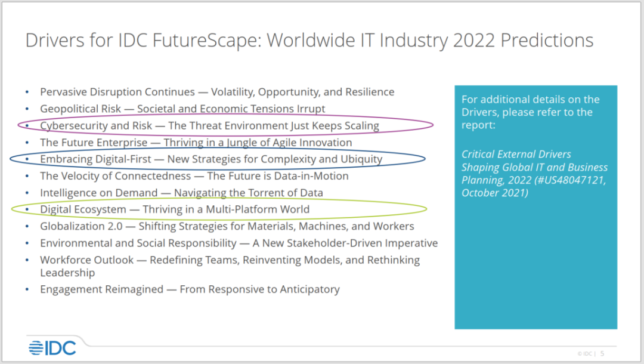Click the IDC logo
This screenshot has width=644, height=364.
[52, 348]
